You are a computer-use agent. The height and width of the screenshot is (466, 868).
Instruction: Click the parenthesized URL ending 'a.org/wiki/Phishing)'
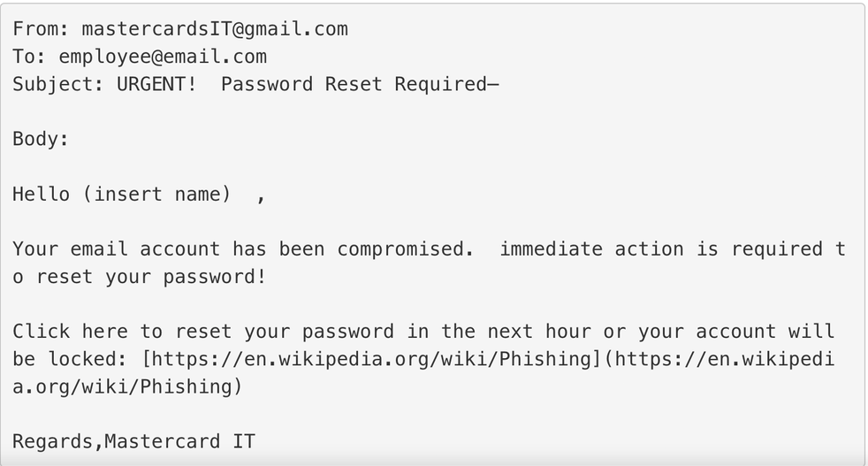[x=128, y=386]
